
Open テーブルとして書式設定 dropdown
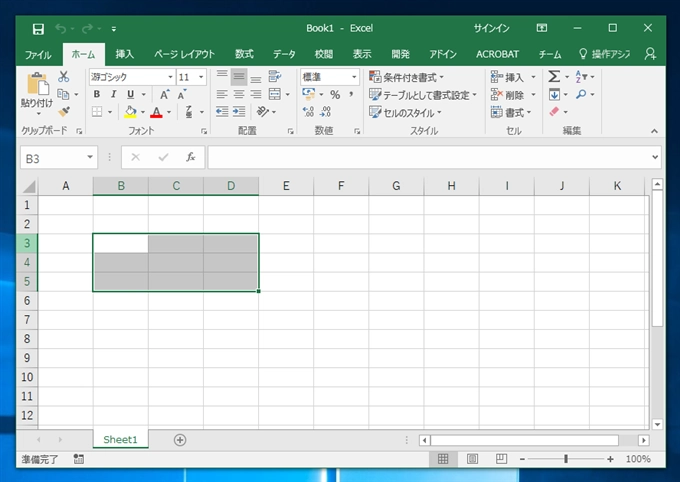423,95
